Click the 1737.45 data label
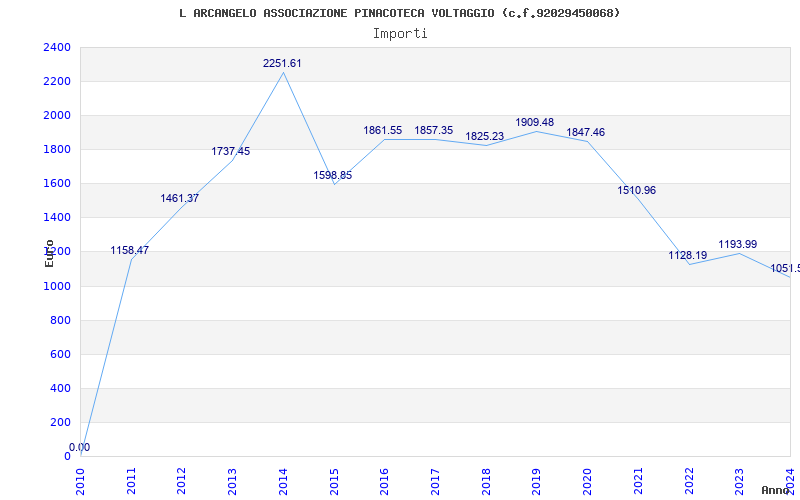This screenshot has width=800, height=500. [231, 152]
